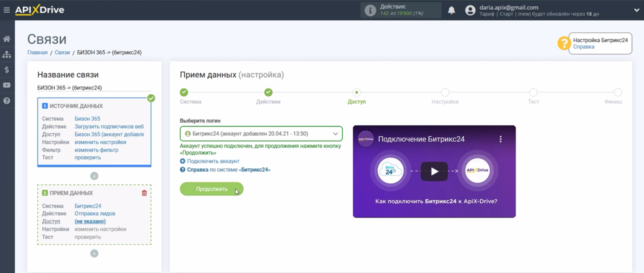Open the video options three-dot menu
644x273 pixels.
(x=501, y=139)
